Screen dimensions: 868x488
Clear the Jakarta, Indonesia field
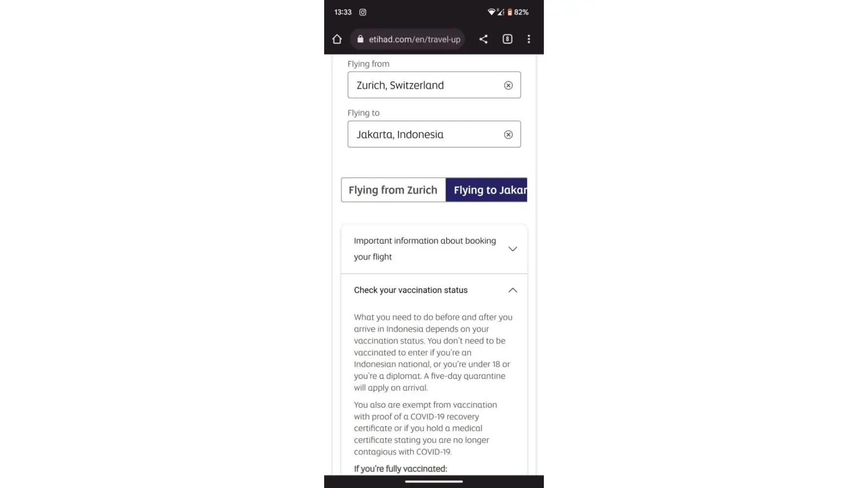[x=508, y=135]
